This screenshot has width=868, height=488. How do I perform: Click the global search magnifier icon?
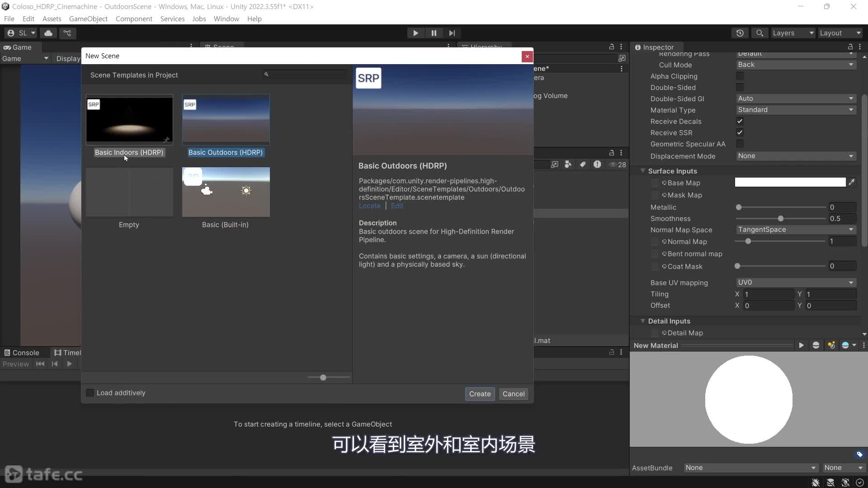(x=759, y=33)
